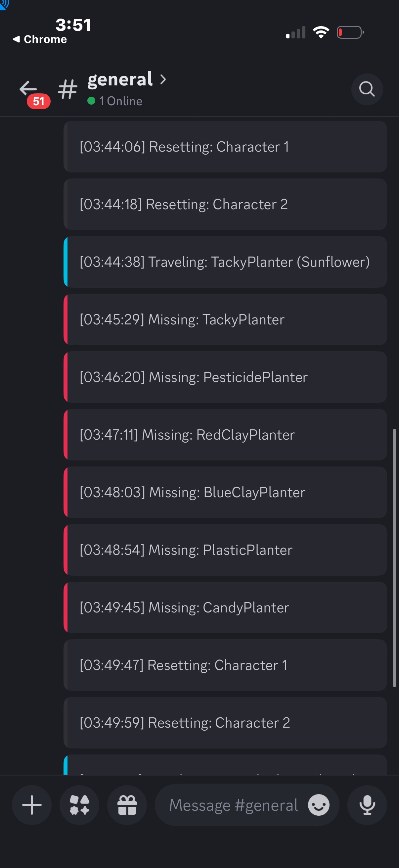Viewport: 399px width, 868px height.
Task: Expand general channel details chevron
Action: click(163, 79)
